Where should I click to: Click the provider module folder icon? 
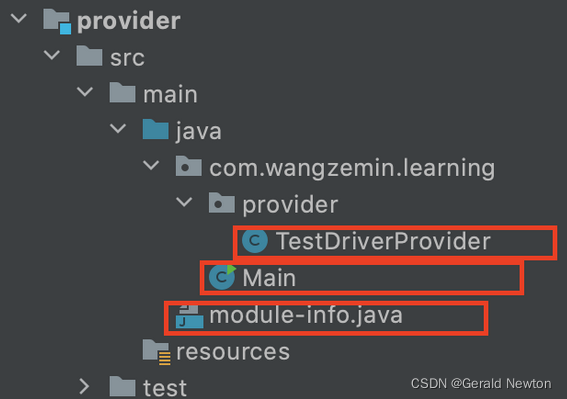pyautogui.click(x=57, y=21)
